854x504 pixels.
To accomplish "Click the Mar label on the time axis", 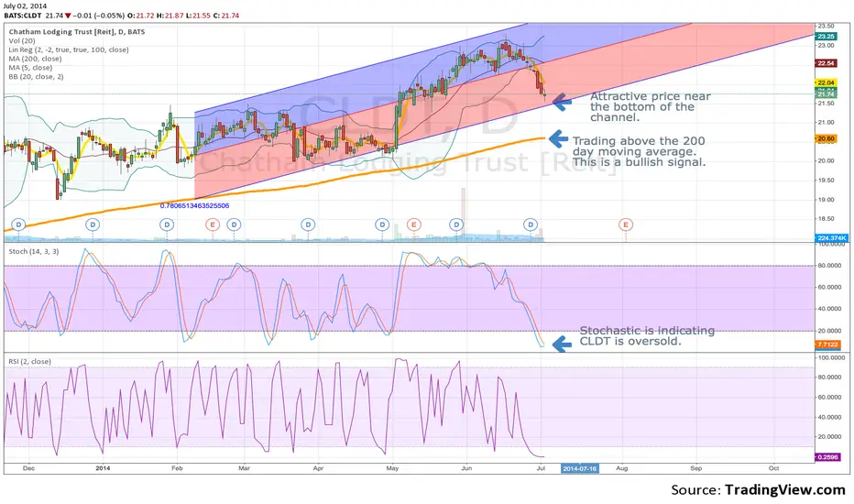I will tap(244, 468).
